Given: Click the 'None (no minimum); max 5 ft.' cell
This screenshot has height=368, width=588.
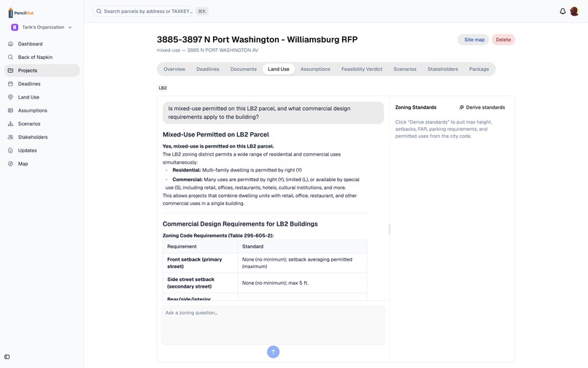Looking at the screenshot, I should point(302,283).
